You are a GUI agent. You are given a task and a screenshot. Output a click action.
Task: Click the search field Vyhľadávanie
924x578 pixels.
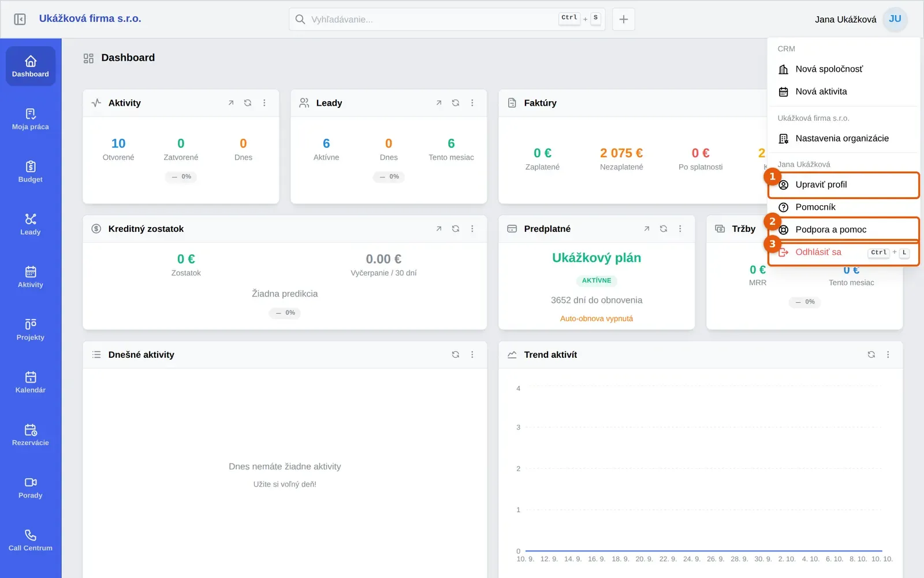[447, 19]
